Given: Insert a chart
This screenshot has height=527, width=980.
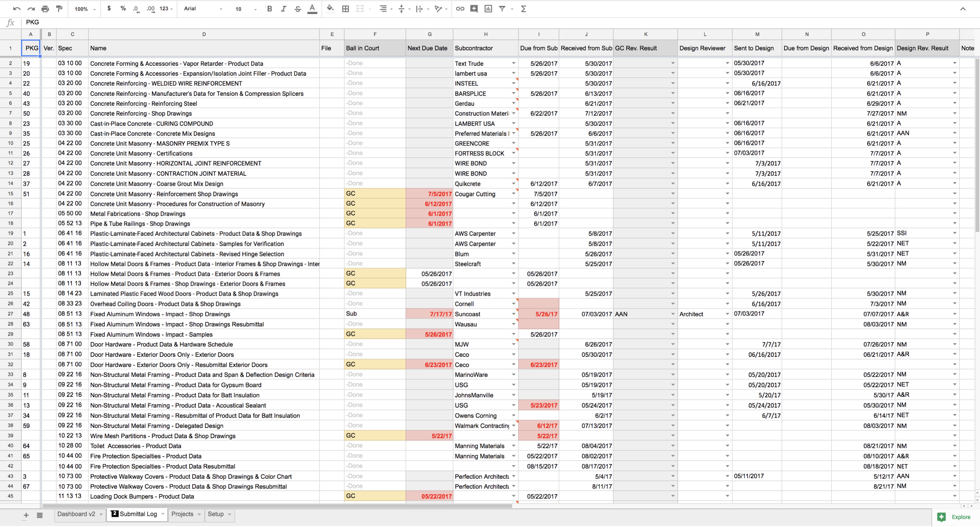Looking at the screenshot, I should pos(488,9).
